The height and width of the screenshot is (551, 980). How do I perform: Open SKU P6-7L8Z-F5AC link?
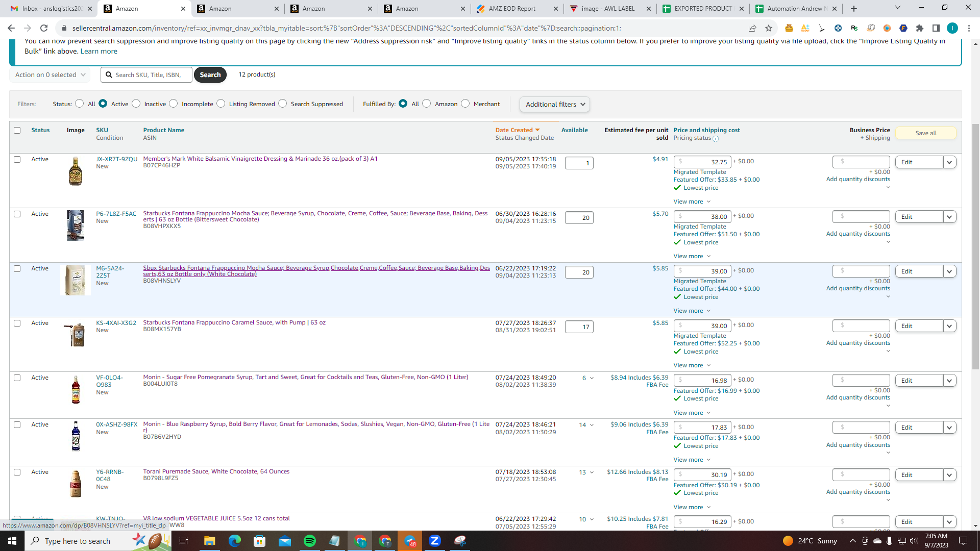[x=116, y=214]
